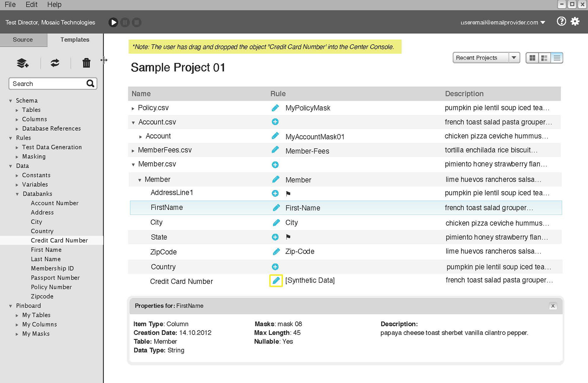Screen dimensions: 588x383
Task: Open the Recent Projects dropdown
Action: pos(486,58)
